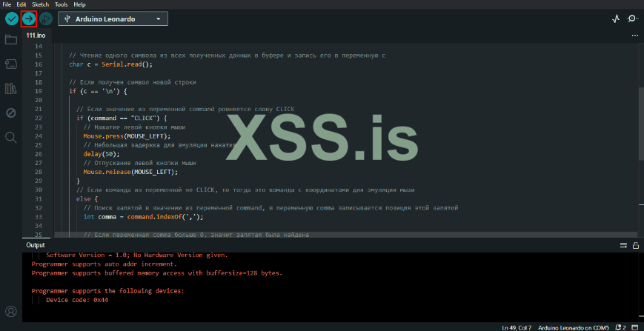Open the board selector Arduino Leonardo dropdown
644x331 pixels.
coord(113,19)
